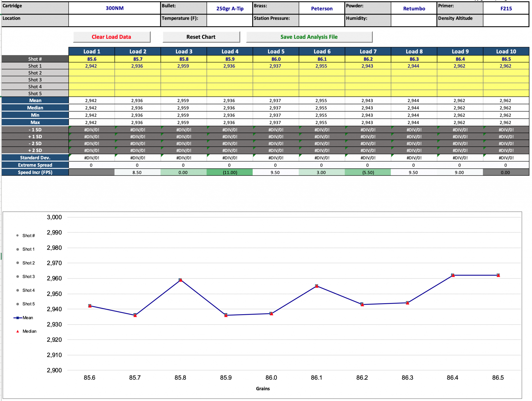The image size is (532, 401).
Task: Click the Mean legend line marker
Action: (x=18, y=318)
